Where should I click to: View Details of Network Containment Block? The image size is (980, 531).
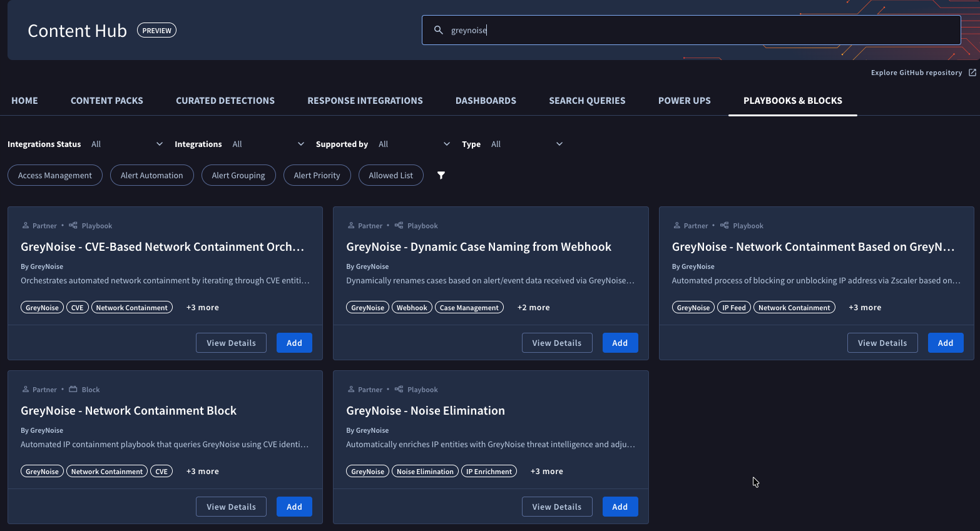point(231,507)
